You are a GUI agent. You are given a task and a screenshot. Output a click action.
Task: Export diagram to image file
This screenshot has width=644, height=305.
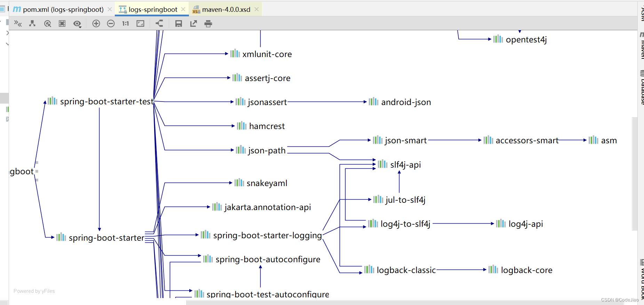193,23
